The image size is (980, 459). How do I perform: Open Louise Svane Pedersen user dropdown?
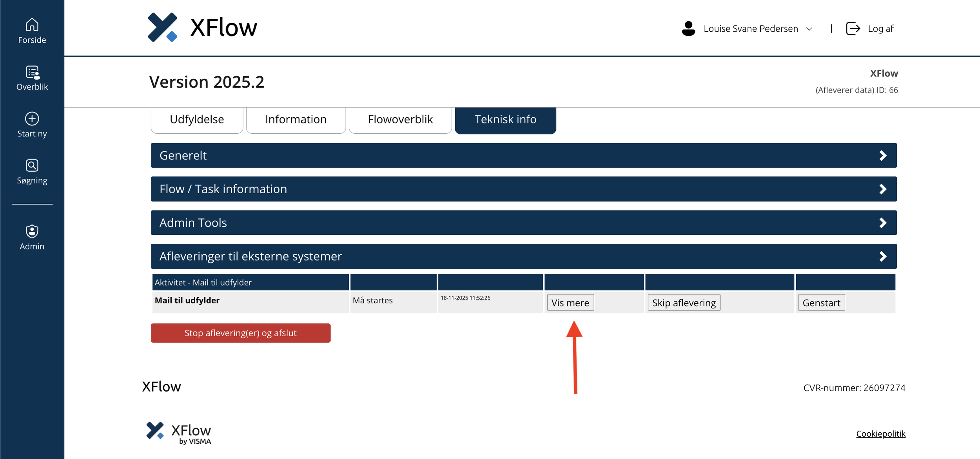point(757,29)
